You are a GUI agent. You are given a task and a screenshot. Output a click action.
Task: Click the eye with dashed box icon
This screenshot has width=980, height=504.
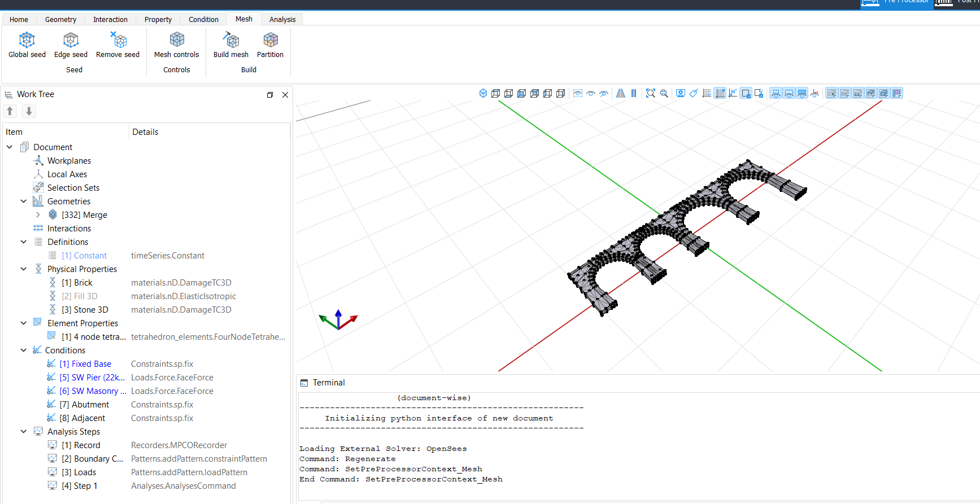[x=578, y=93]
